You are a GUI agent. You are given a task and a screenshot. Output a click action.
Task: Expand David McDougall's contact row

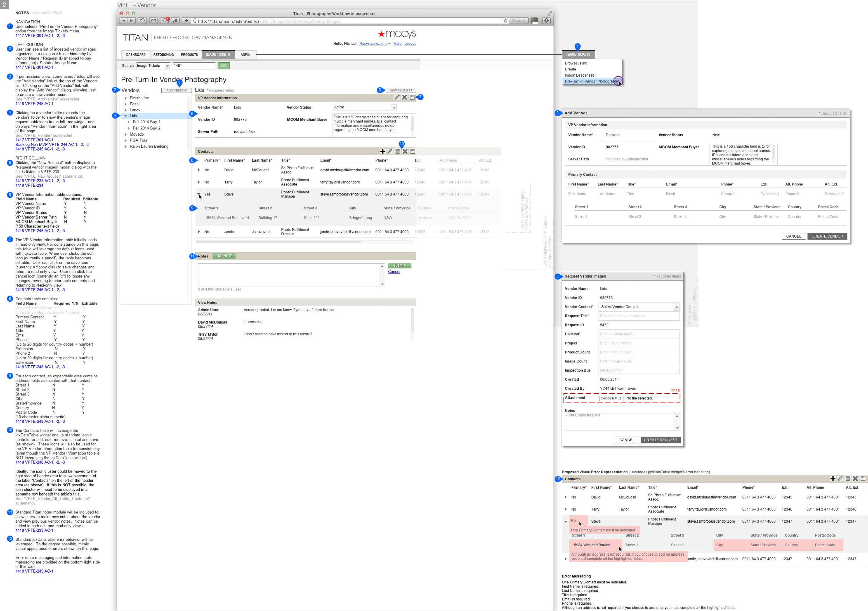199,170
